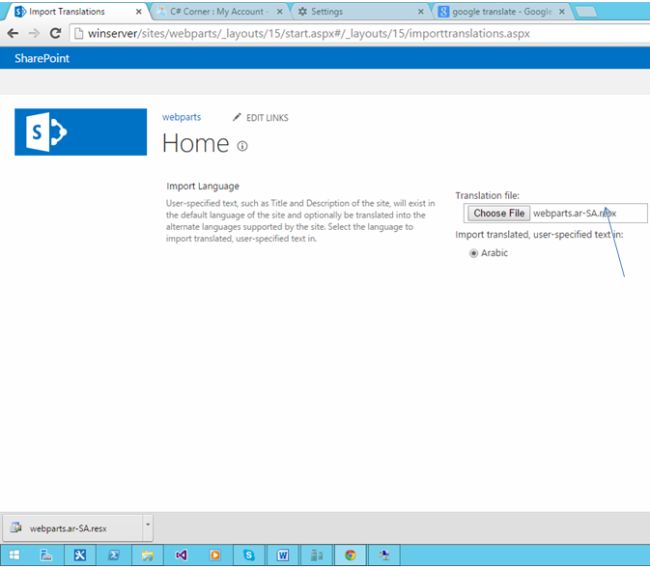Open the orange media player taskbar icon
Image resolution: width=650 pixels, height=569 pixels.
point(215,555)
